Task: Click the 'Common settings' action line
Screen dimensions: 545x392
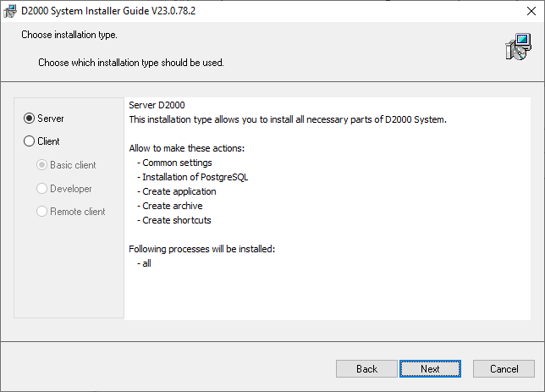Action: click(177, 163)
